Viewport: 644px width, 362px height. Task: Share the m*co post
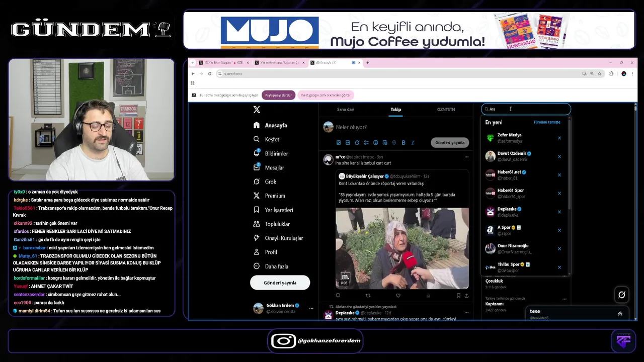(466, 296)
